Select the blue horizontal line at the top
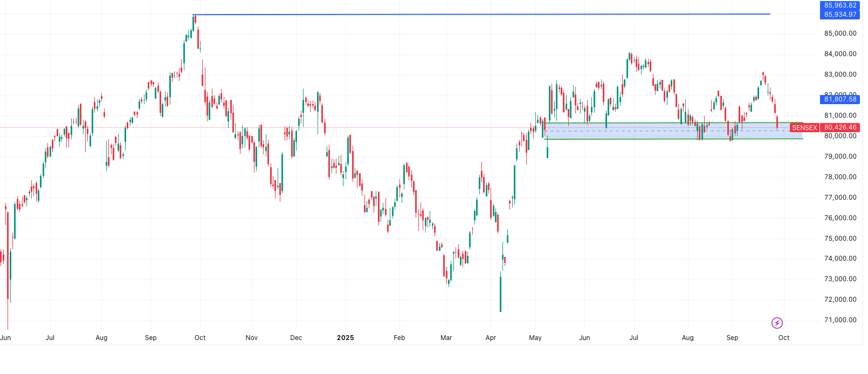This screenshot has width=868, height=374. [485, 15]
